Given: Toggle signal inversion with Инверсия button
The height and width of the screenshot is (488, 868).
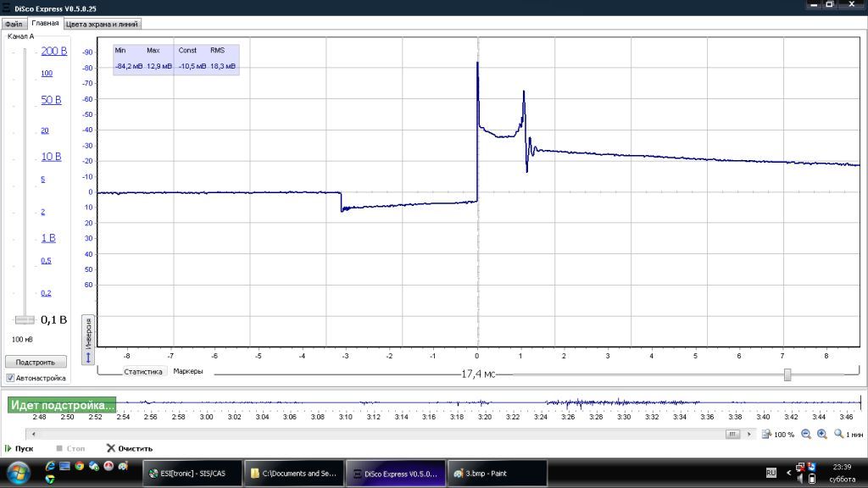Looking at the screenshot, I should click(88, 340).
